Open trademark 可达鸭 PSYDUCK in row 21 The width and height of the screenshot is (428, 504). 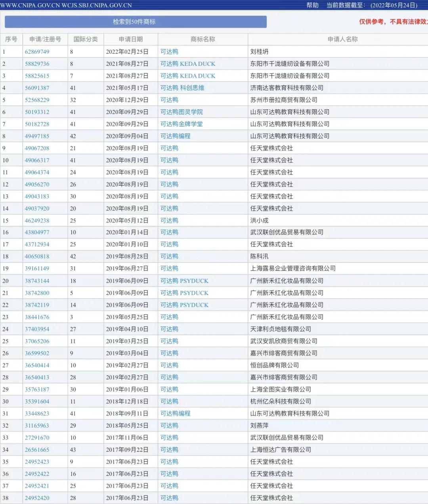click(184, 293)
